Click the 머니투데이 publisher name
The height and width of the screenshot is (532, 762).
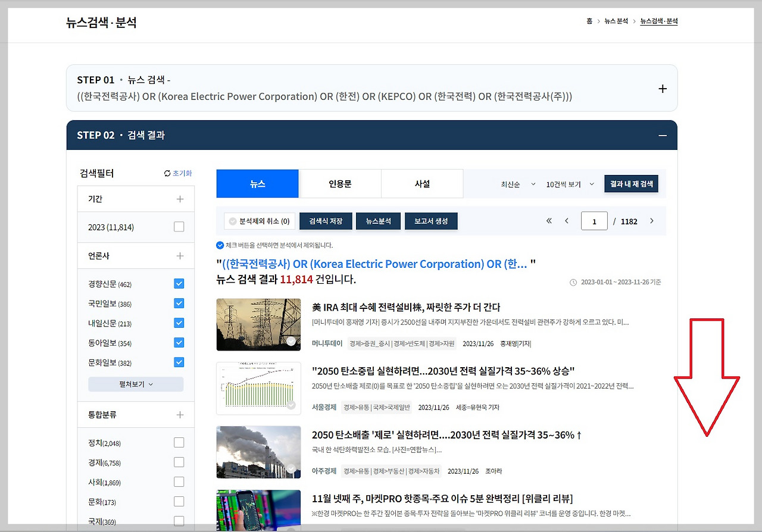(327, 343)
